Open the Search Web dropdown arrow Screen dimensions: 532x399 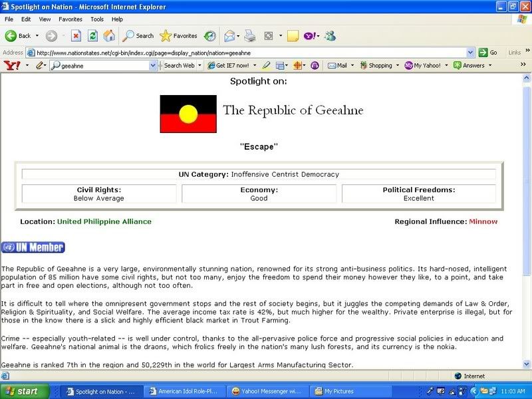click(x=201, y=66)
